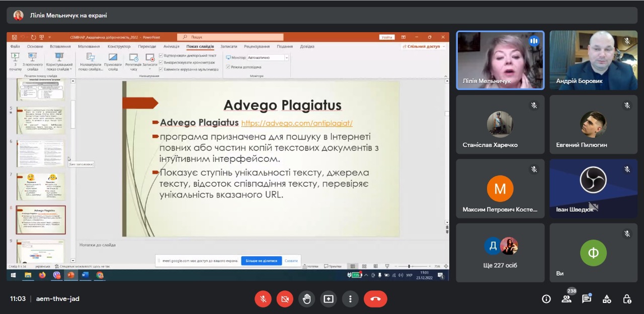The width and height of the screenshot is (644, 314).
Task: Open the Файл tab
Action: coord(15,47)
